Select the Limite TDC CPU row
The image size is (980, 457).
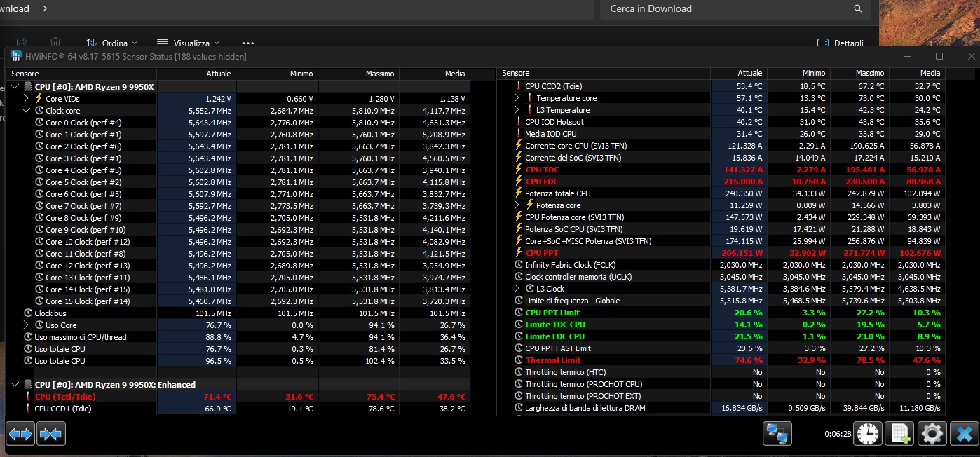[x=722, y=325]
